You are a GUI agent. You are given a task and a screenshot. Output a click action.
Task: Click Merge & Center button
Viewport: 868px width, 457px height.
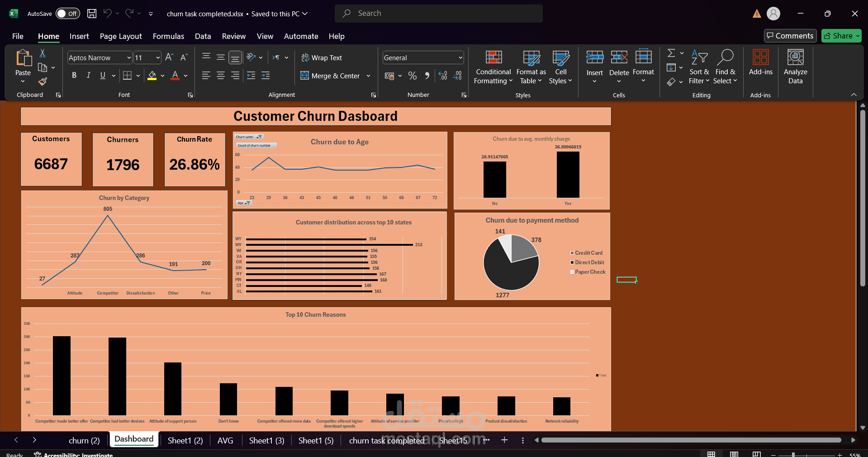pyautogui.click(x=330, y=76)
